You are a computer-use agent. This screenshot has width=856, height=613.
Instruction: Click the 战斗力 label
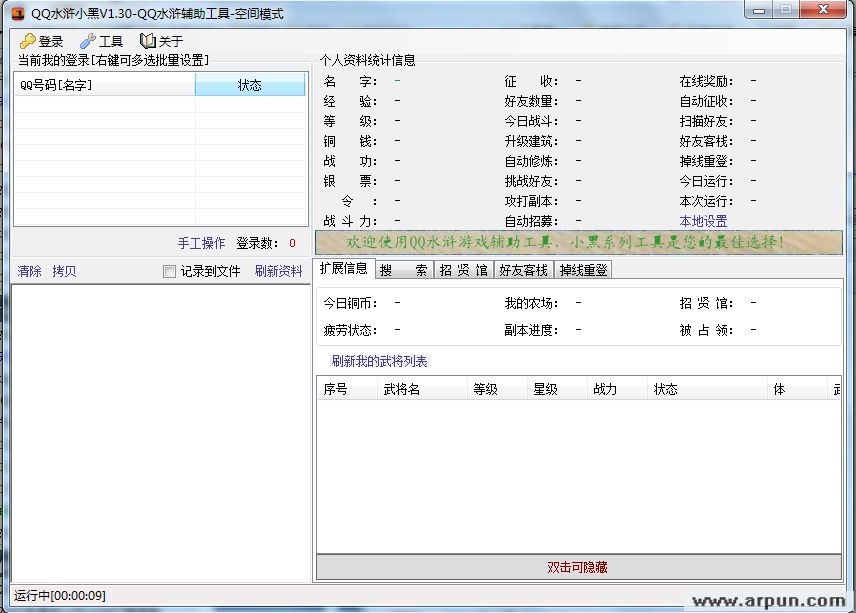pos(350,221)
